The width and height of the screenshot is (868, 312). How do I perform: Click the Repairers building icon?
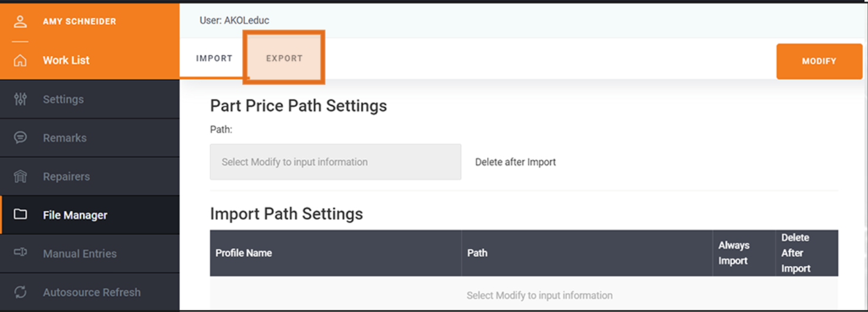click(x=21, y=176)
